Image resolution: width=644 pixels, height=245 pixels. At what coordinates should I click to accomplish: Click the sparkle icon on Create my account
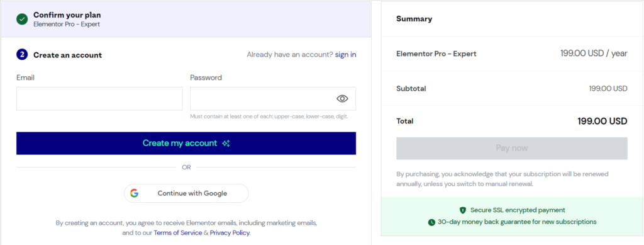coord(226,144)
